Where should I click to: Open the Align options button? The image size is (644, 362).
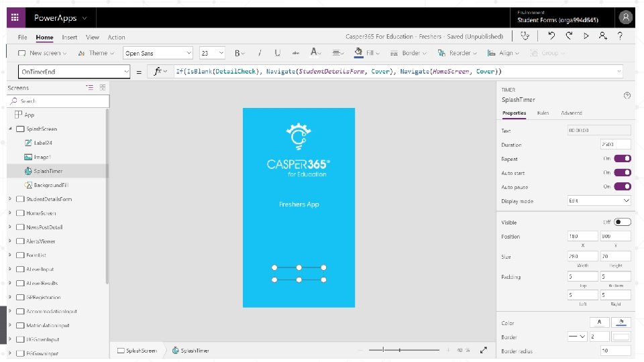pos(503,53)
